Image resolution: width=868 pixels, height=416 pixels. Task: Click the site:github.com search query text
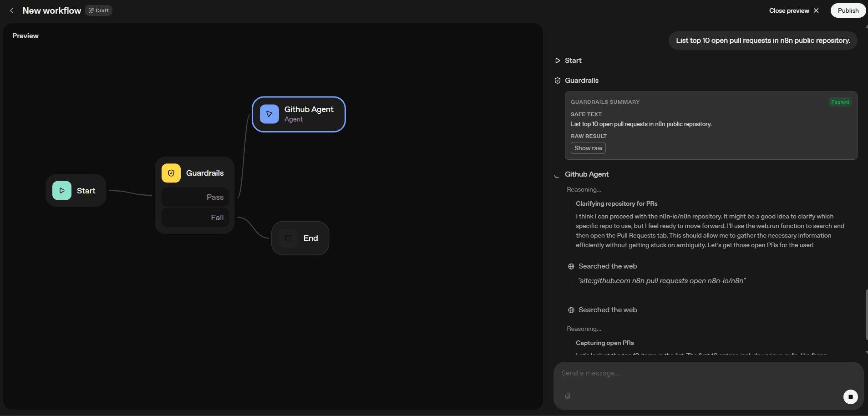coord(662,281)
